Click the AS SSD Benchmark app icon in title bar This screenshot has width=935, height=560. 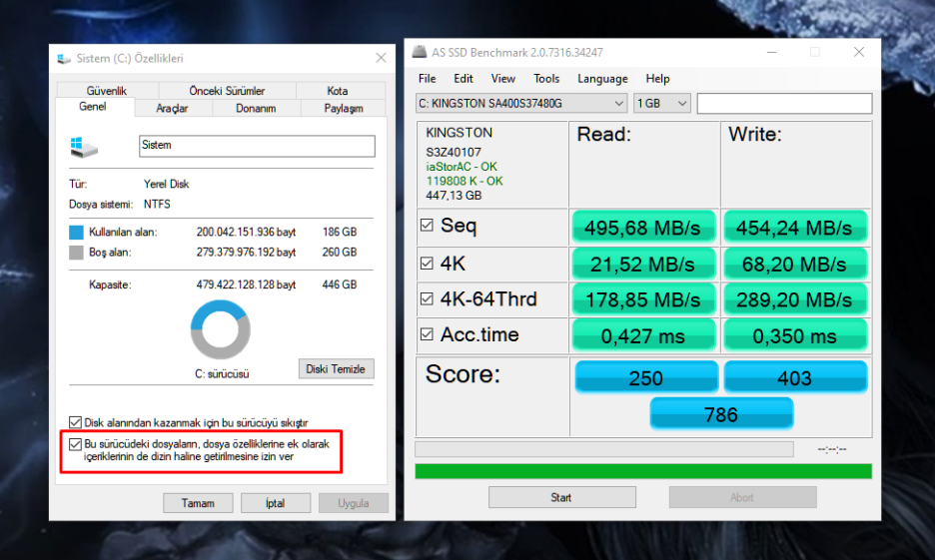pyautogui.click(x=420, y=52)
